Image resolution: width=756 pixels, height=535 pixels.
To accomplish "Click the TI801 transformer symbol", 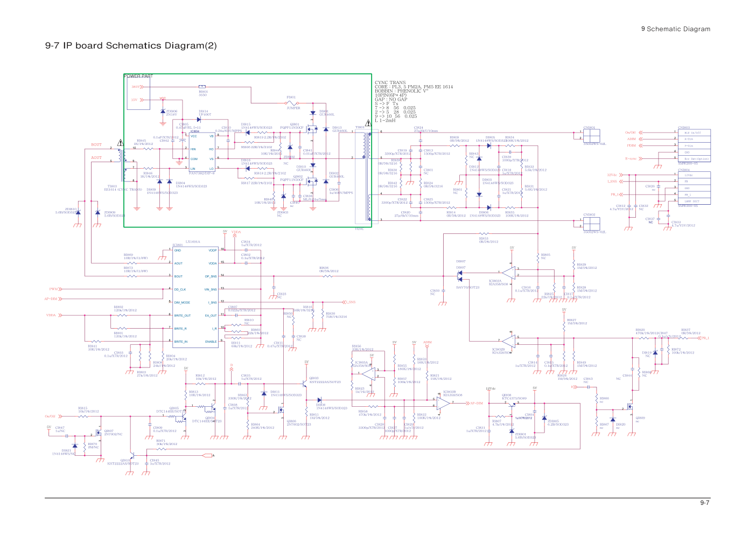I will (x=366, y=176).
